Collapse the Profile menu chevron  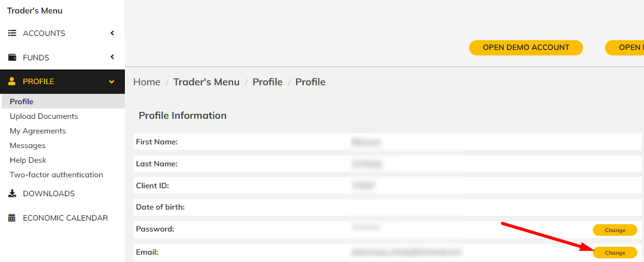coord(111,82)
